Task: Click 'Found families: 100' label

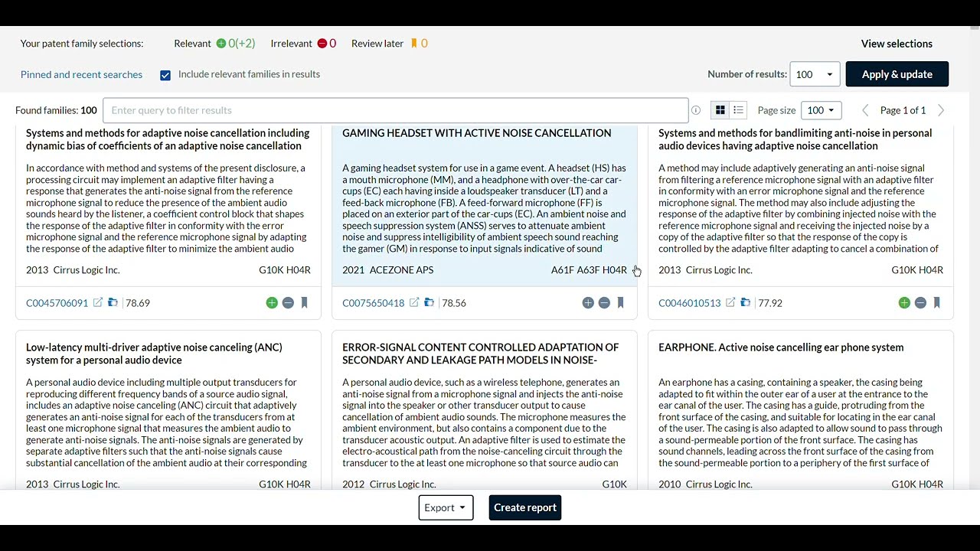Action: tap(56, 110)
